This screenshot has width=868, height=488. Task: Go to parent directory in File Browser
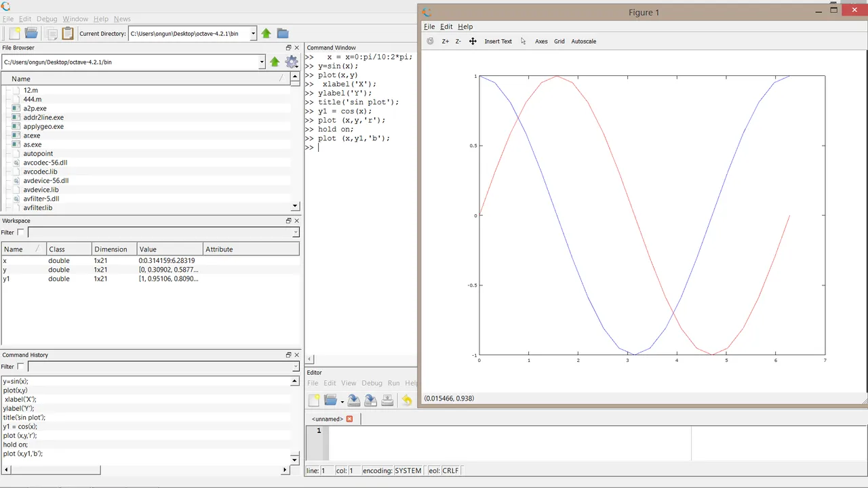275,62
